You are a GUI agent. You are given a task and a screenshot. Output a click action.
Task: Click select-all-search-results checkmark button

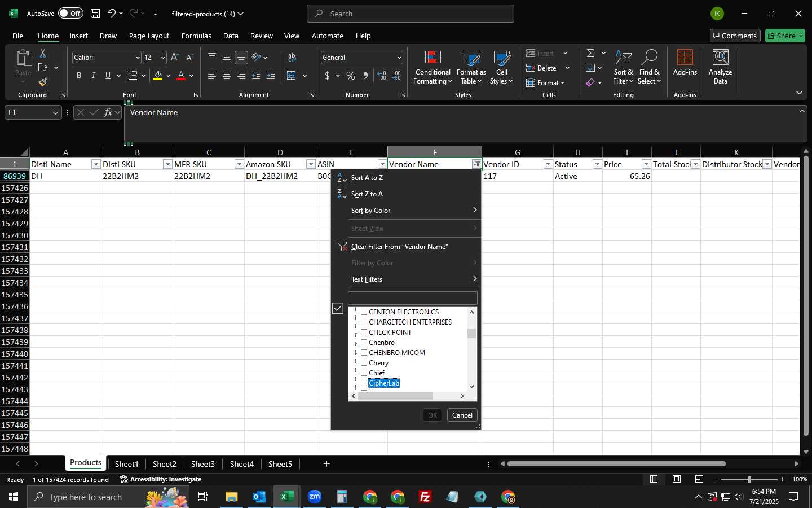click(338, 308)
